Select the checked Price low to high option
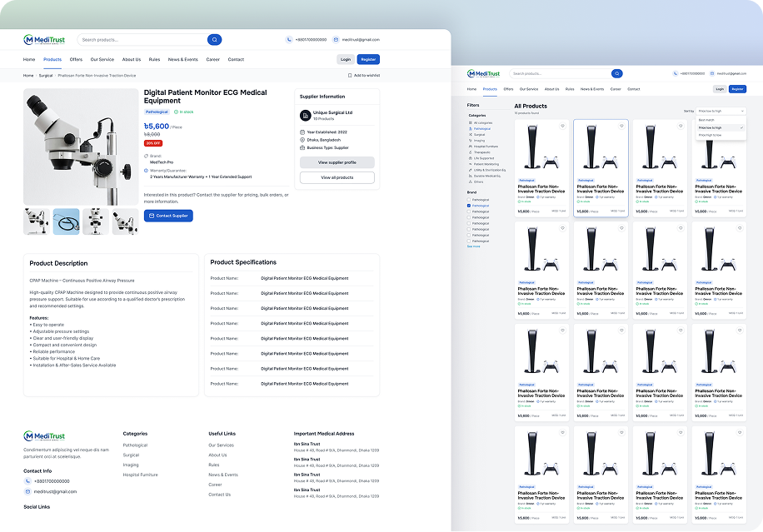This screenshot has width=763, height=532. pyautogui.click(x=721, y=127)
